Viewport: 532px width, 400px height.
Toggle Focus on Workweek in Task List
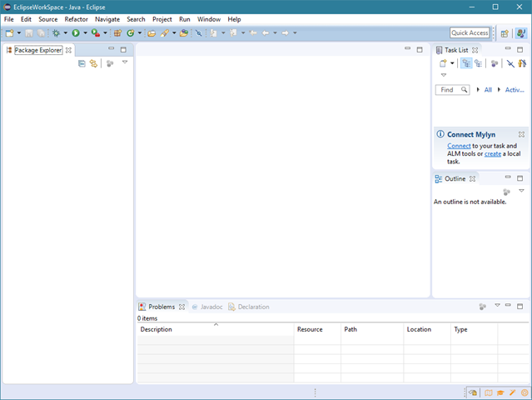tap(495, 63)
